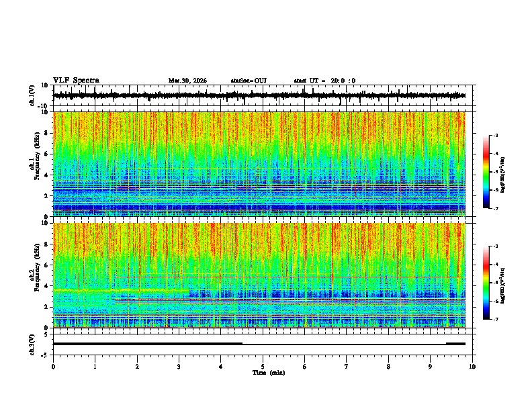The image size is (532, 411).
Task: Click the '5' tick on the ch.3(V) axis
Action: click(46, 334)
